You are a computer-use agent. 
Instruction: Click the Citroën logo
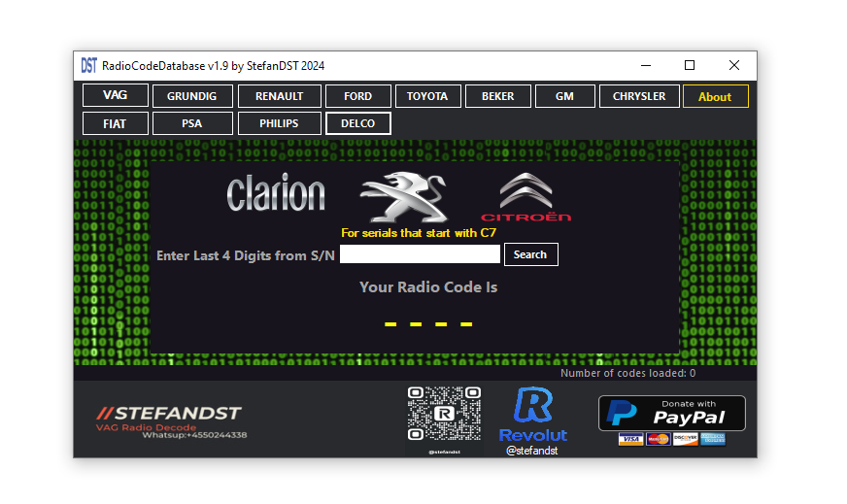coord(525,197)
